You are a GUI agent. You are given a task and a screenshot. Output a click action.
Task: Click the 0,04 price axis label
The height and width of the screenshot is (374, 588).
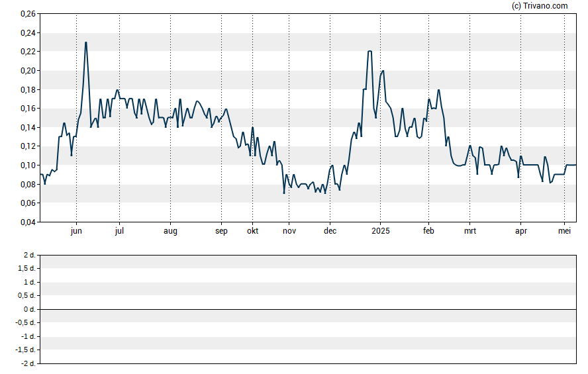28,222
